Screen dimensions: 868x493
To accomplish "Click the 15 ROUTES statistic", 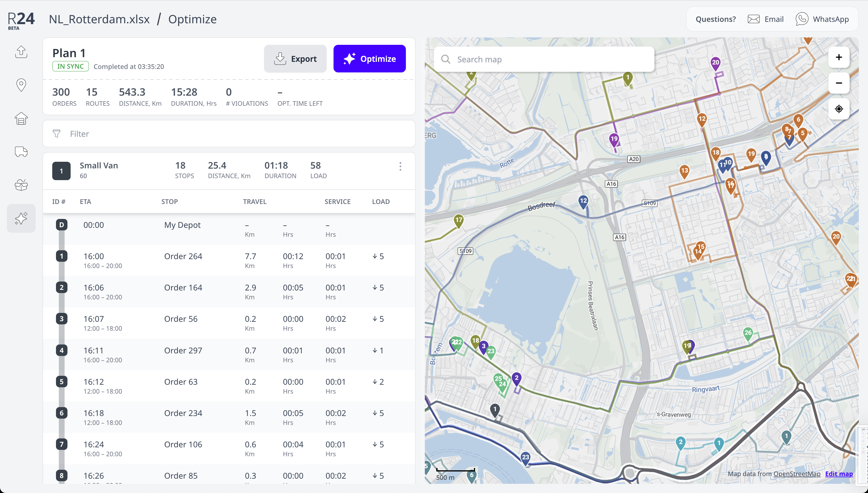I will (x=97, y=97).
